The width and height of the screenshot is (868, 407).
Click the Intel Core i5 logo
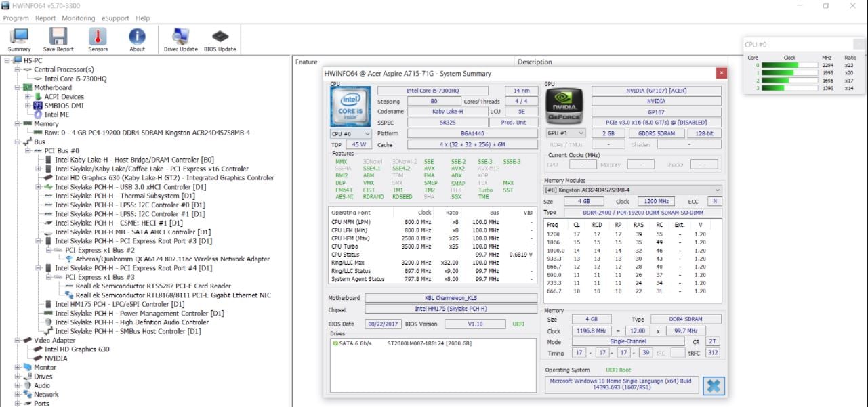[350, 106]
